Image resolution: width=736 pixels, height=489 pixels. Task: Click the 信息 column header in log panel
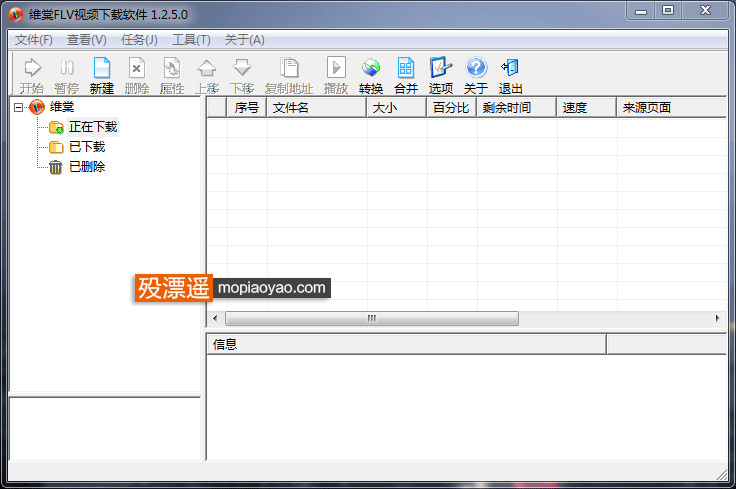point(406,344)
